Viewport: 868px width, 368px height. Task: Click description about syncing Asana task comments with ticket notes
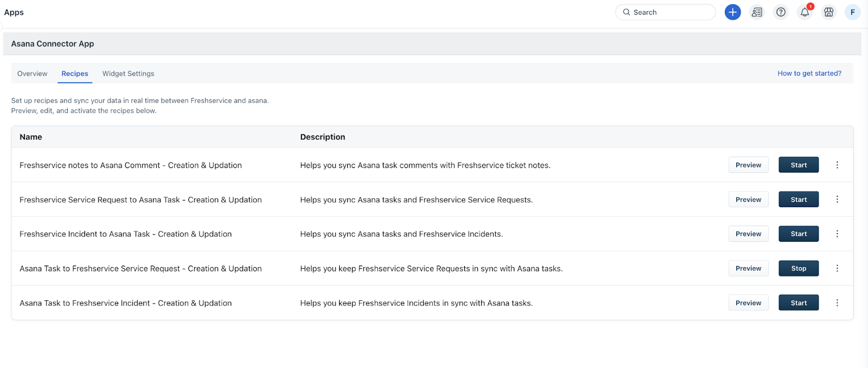point(425,165)
